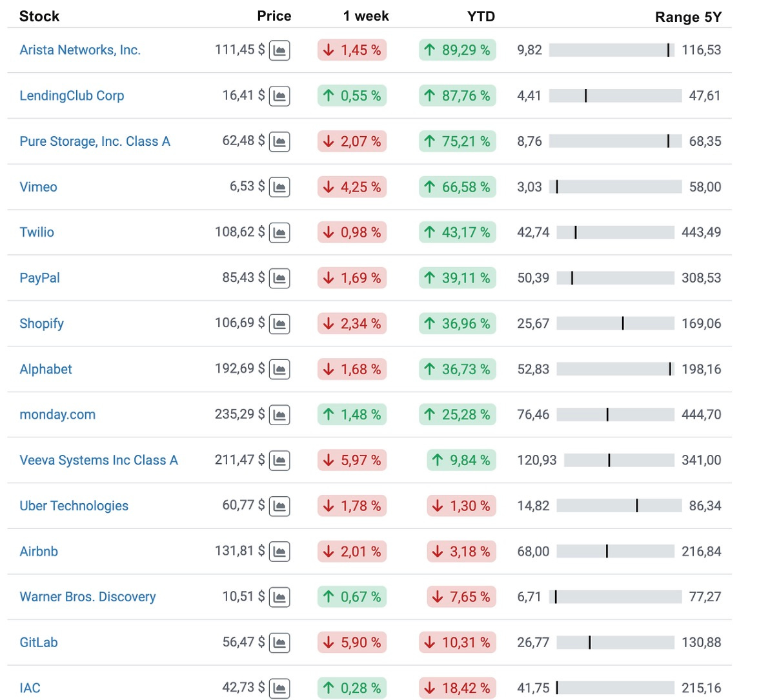Screen dimensions: 759x700
Task: Open the Twilio stock link
Action: 37,232
